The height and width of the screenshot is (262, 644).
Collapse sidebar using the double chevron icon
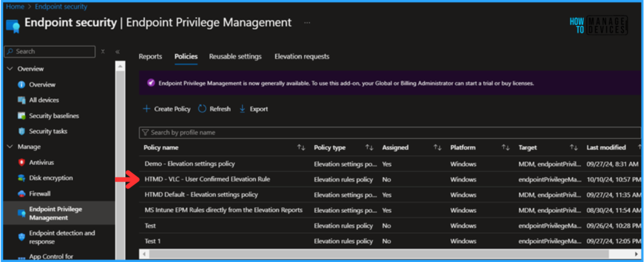click(118, 52)
